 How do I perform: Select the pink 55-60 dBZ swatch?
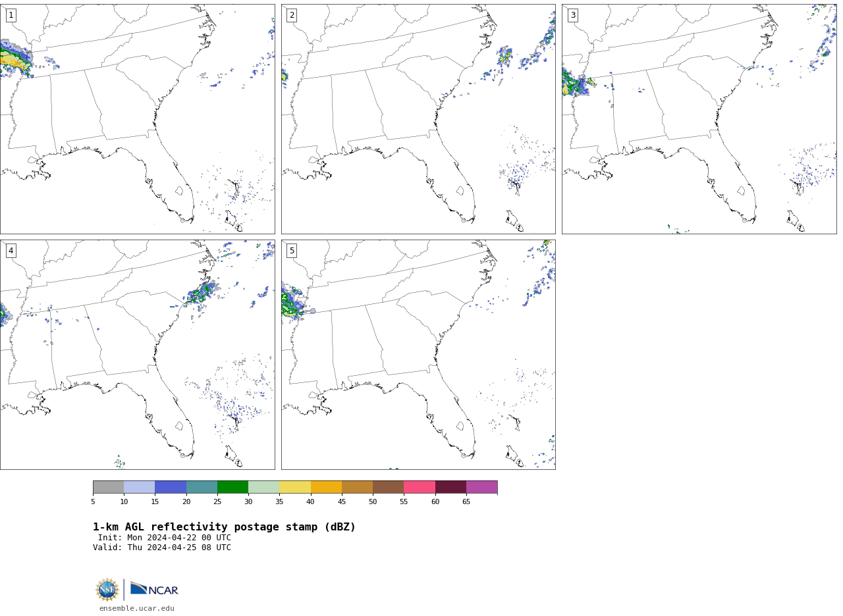[x=420, y=487]
